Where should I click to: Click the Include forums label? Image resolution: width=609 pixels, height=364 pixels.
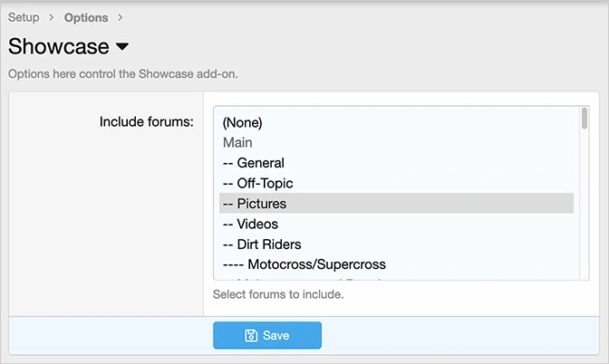(x=146, y=121)
